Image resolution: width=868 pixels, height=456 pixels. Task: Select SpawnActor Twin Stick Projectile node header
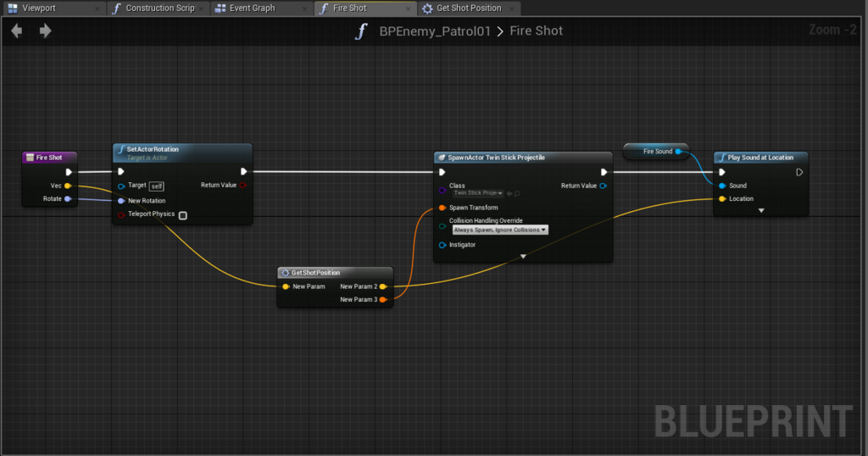(523, 158)
